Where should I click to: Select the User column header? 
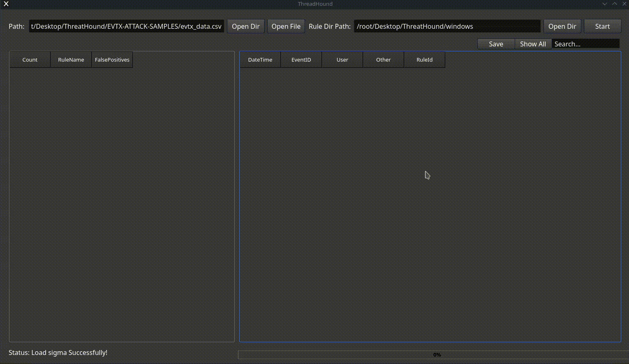(342, 60)
